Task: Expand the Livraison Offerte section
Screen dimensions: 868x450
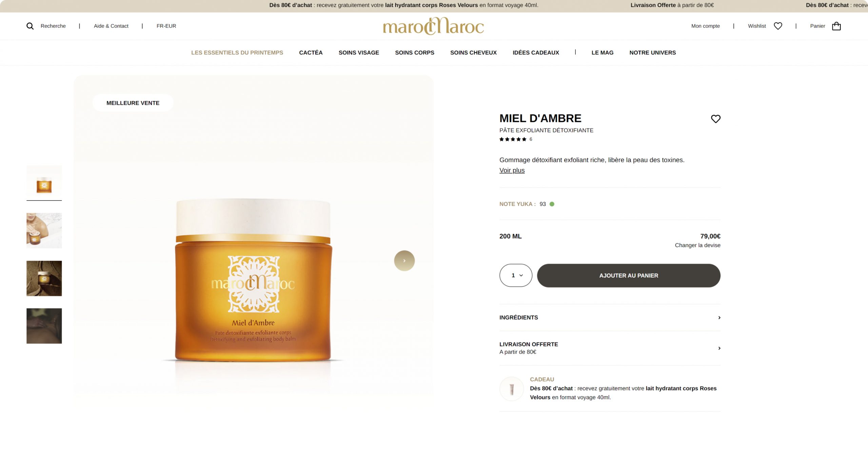Action: 610,348
